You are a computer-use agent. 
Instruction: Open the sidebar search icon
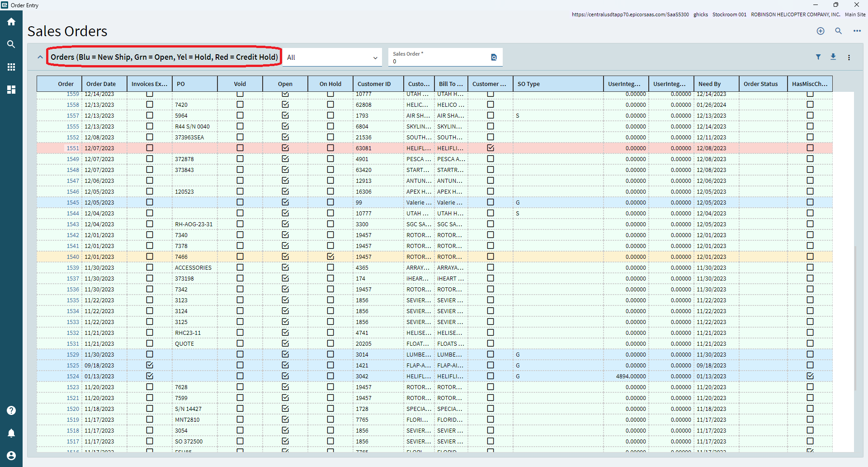[x=11, y=44]
